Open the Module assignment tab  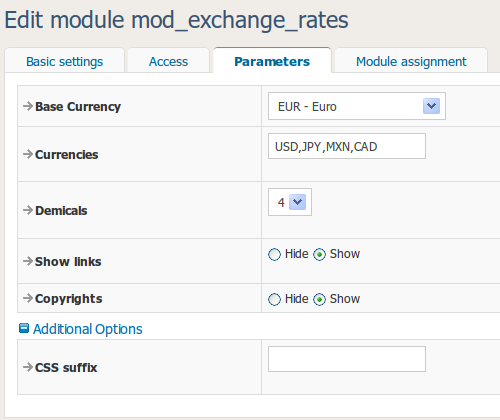pos(411,62)
